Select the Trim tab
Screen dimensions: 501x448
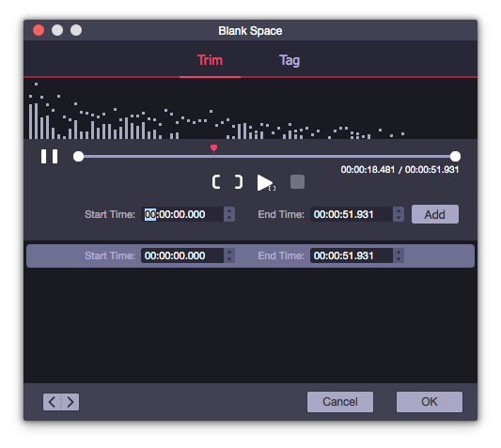click(210, 60)
